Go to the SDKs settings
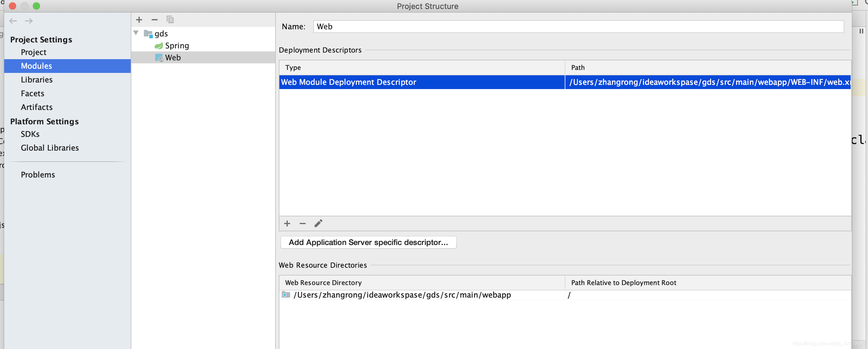 pos(30,134)
